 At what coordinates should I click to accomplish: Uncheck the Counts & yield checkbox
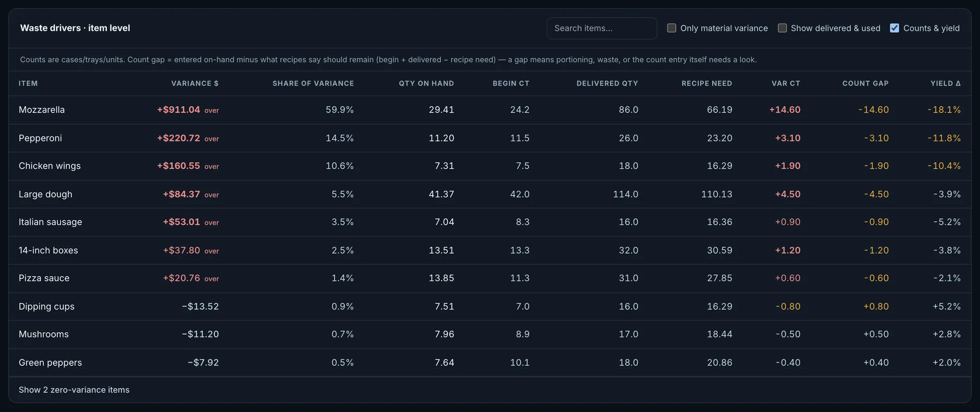(x=895, y=28)
